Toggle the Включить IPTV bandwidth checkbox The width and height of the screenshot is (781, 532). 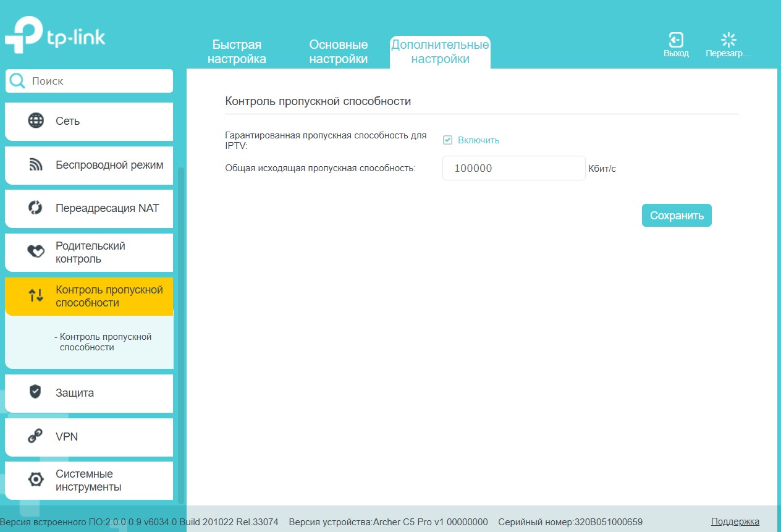(448, 140)
